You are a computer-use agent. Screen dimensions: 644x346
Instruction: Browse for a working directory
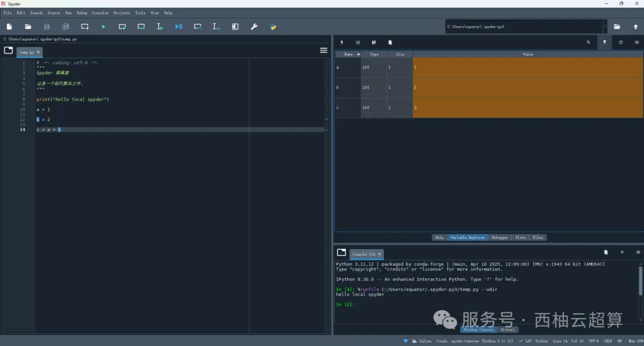pyautogui.click(x=617, y=27)
